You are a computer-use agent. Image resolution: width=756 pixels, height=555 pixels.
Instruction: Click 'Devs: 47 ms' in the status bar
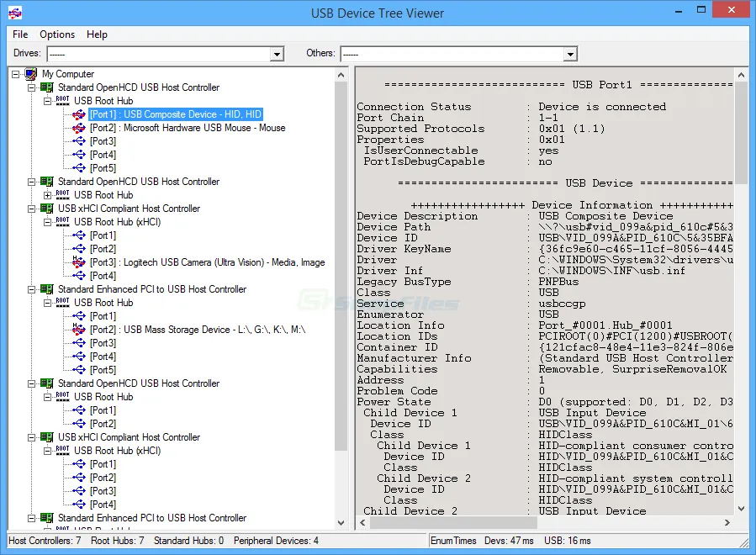pos(509,541)
